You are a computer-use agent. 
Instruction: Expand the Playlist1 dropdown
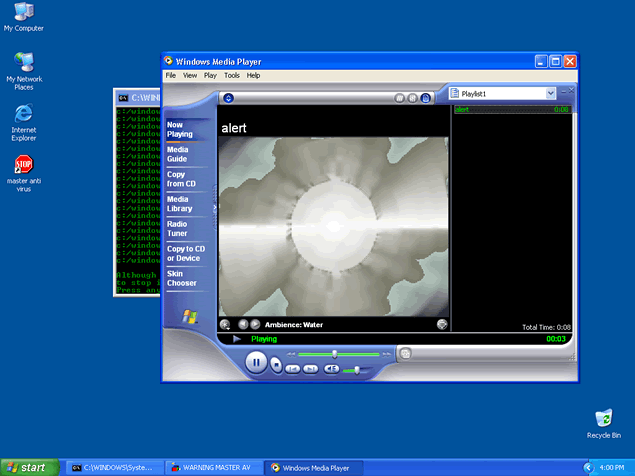550,93
